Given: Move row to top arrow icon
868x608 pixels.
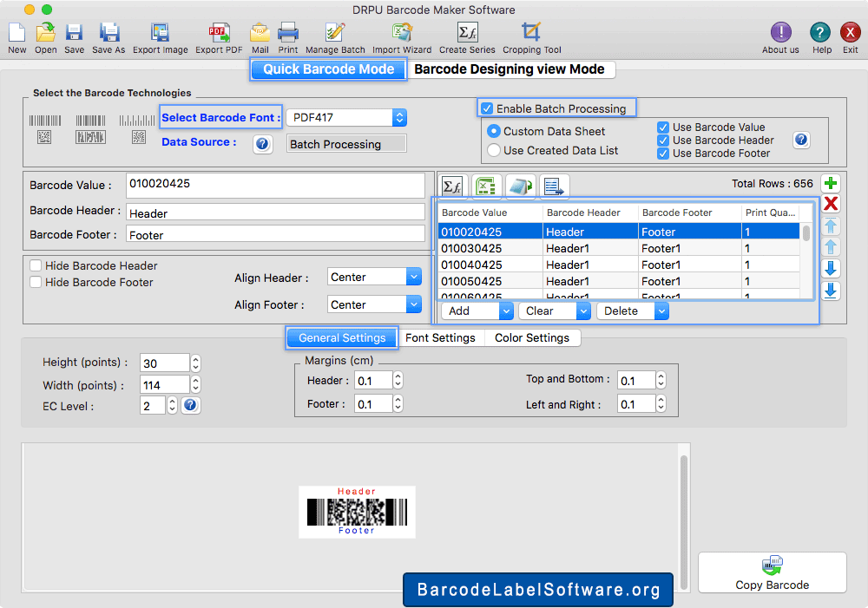Looking at the screenshot, I should pos(831,226).
